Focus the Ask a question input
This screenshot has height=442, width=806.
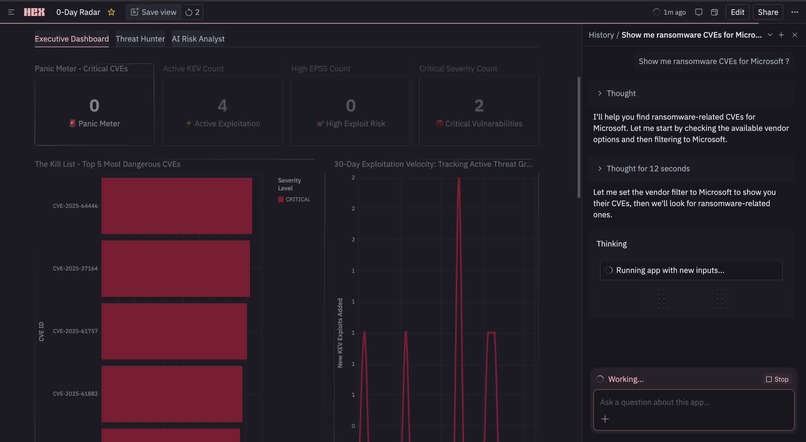(x=693, y=402)
